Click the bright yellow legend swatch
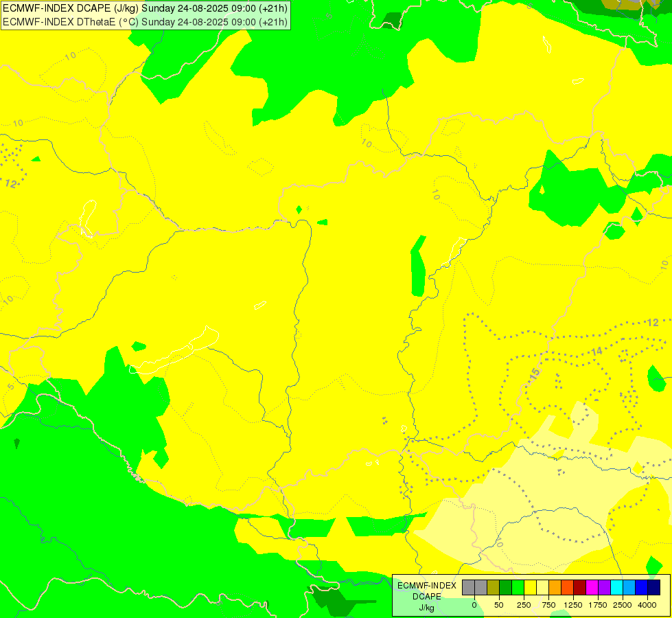The image size is (672, 618). click(x=530, y=588)
